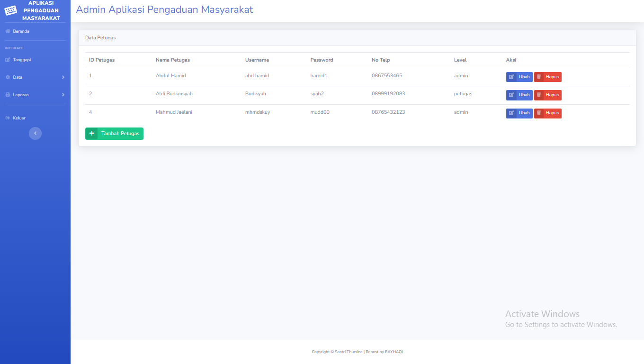Select Keluar to log out
644x364 pixels.
coord(35,118)
